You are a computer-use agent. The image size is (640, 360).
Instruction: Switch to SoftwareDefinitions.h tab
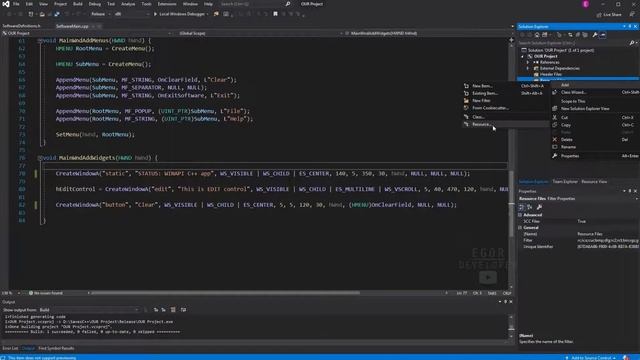[x=22, y=26]
